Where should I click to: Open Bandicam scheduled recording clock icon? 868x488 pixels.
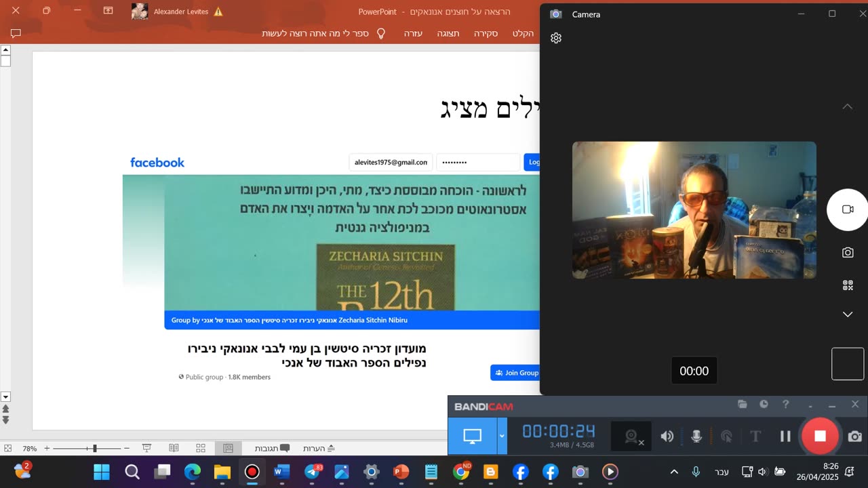(x=764, y=405)
